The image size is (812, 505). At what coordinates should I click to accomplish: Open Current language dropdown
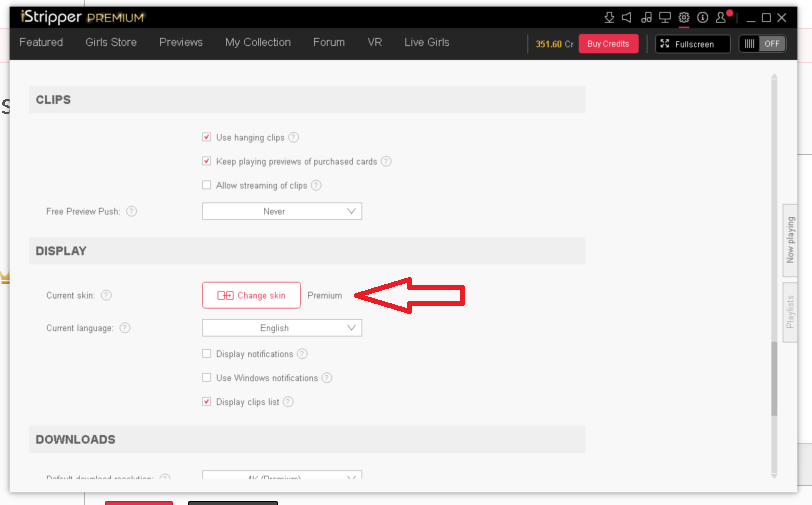click(x=282, y=328)
